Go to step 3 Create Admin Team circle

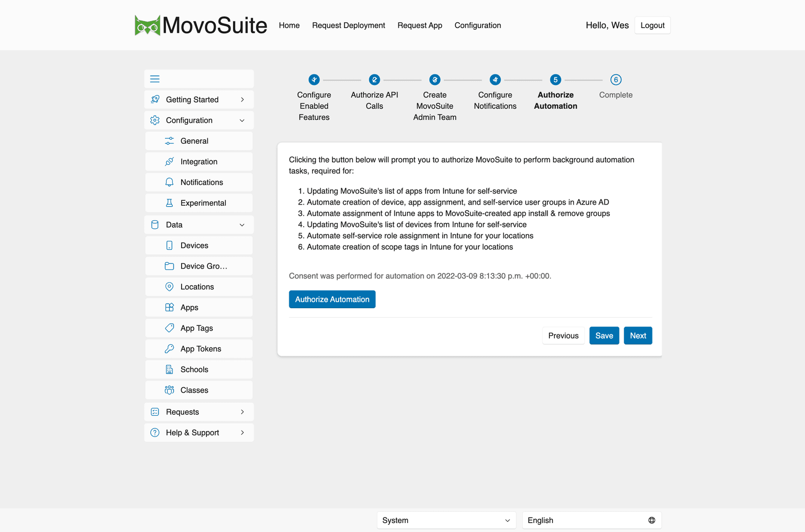click(x=435, y=79)
